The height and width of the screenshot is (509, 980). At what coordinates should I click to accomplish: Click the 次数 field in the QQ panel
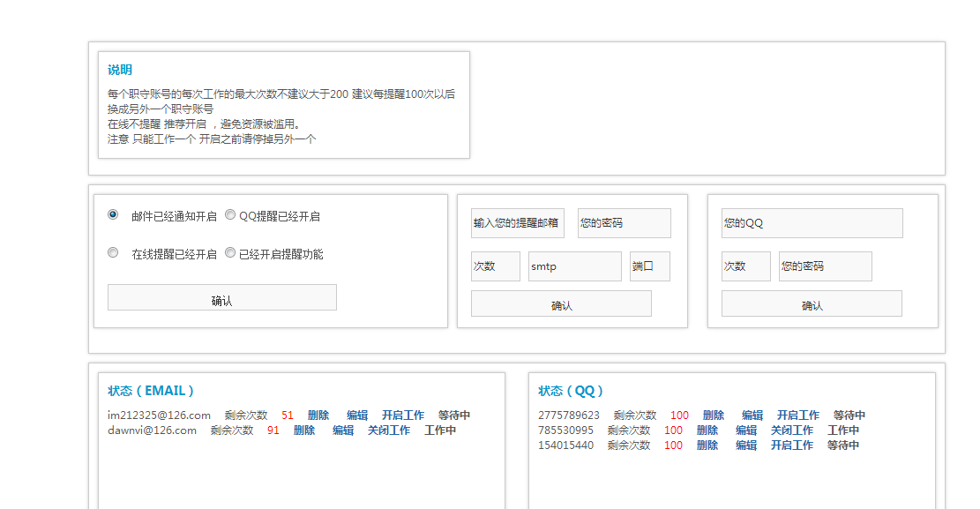pos(745,266)
